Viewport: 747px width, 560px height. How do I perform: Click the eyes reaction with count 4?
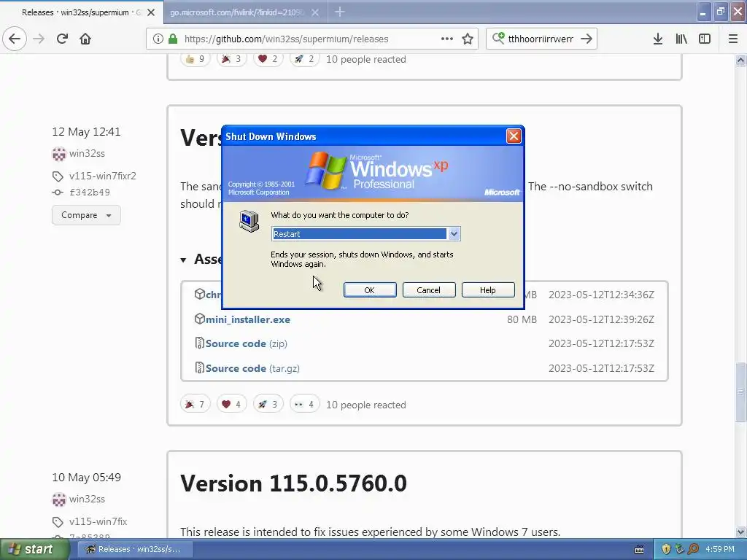tap(304, 404)
